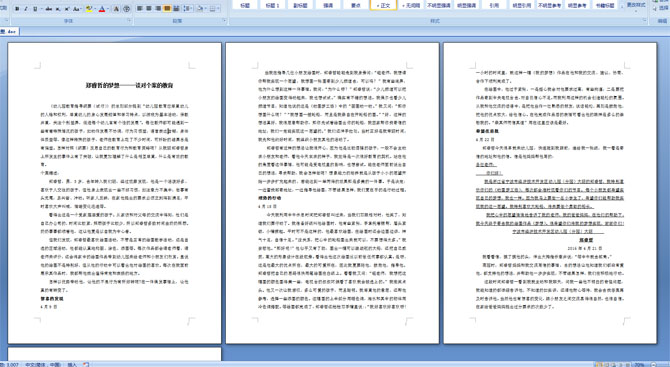
Task: Toggle Bold formatting in the ribbon
Action: click(x=17, y=9)
